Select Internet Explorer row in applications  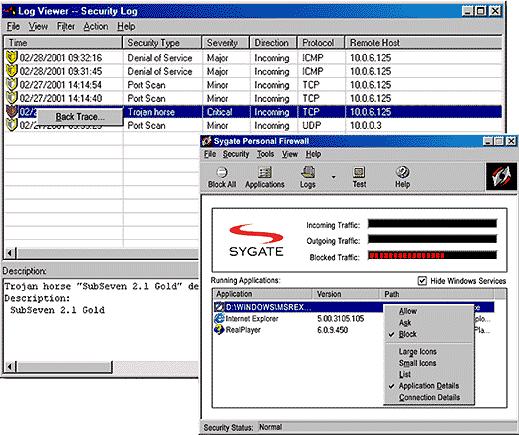(353, 318)
